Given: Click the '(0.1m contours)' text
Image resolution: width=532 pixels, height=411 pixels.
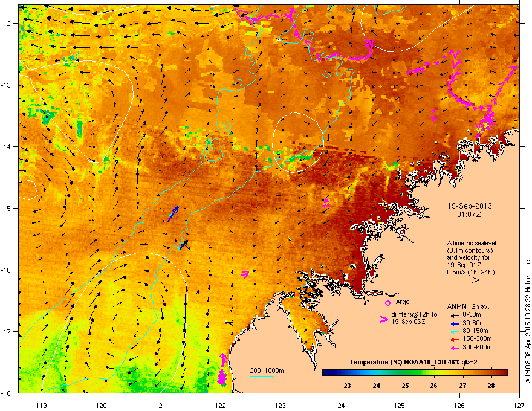Looking at the screenshot, I should [470, 251].
